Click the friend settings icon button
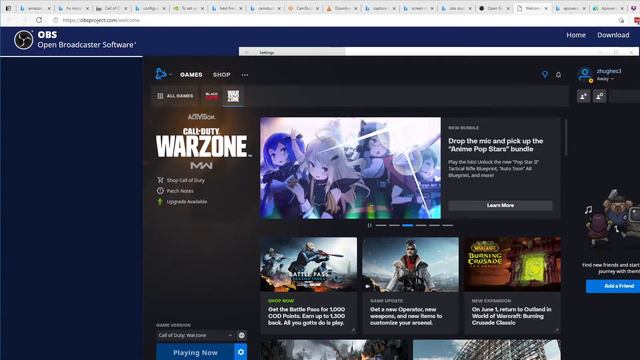This screenshot has width=640, height=360. click(600, 96)
